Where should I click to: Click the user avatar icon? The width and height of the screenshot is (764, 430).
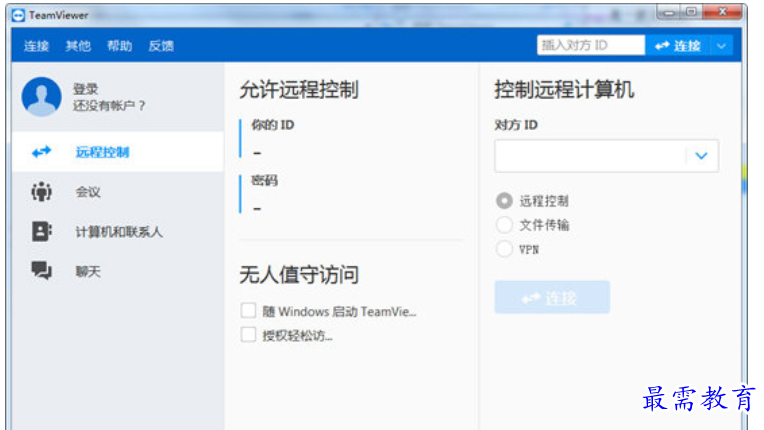(x=41, y=96)
